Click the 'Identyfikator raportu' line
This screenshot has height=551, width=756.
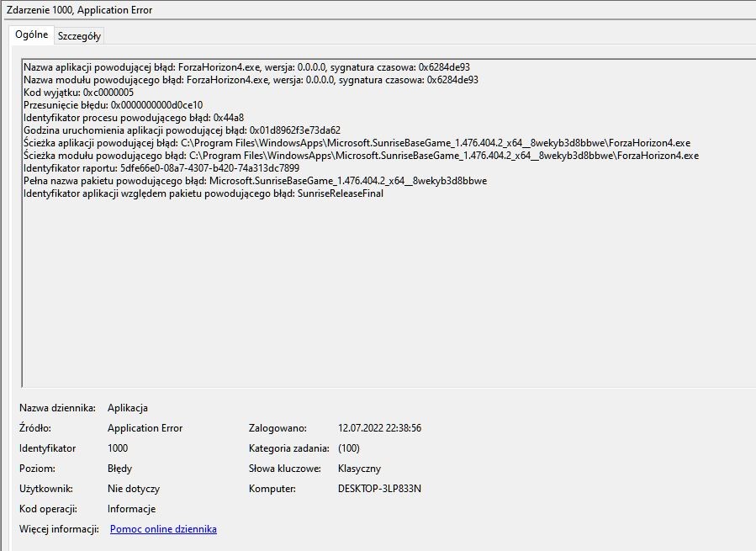[161, 168]
